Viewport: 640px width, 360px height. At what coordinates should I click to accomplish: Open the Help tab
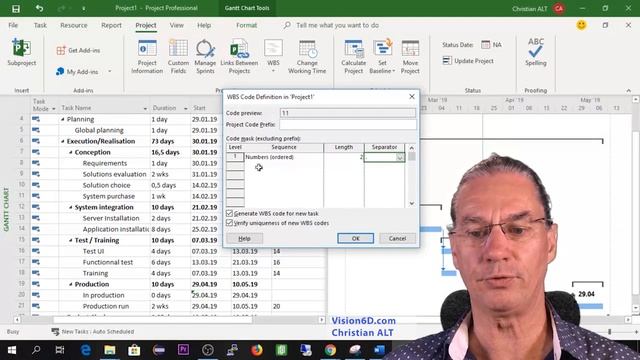click(204, 25)
